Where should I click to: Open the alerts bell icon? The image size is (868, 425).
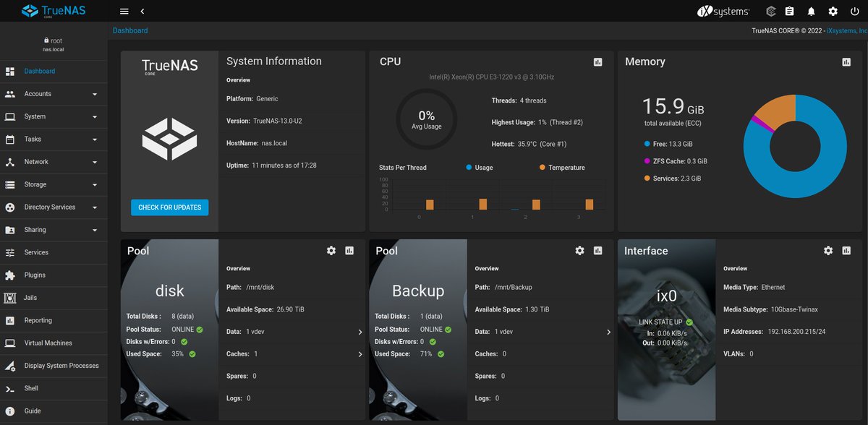(x=812, y=12)
